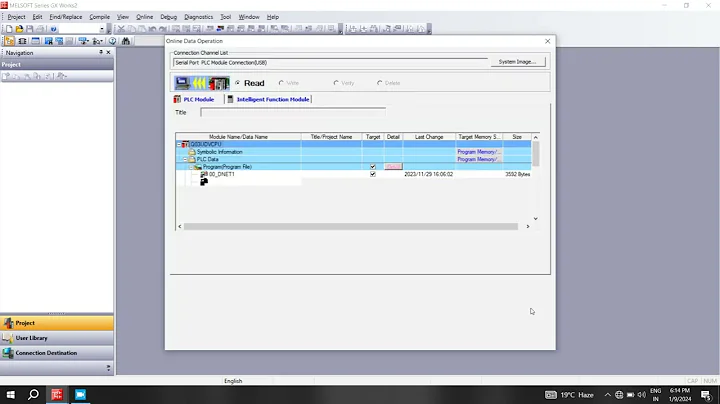Screen dimensions: 720x404
Task: Open the Project menu
Action: [17, 17]
